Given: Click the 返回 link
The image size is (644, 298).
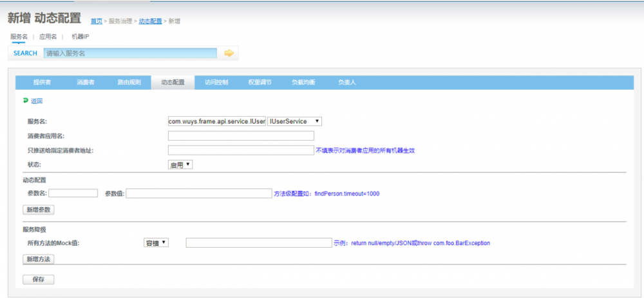Looking at the screenshot, I should (37, 101).
